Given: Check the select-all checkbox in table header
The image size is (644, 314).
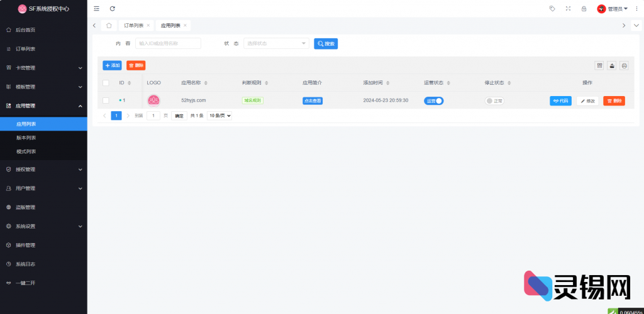Looking at the screenshot, I should (x=106, y=83).
